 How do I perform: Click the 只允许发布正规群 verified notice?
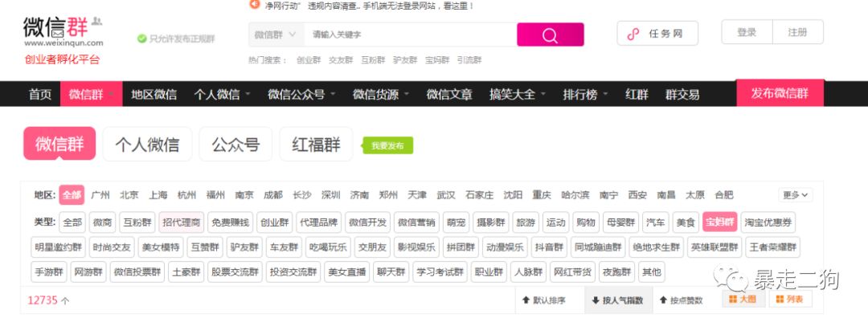coord(176,39)
